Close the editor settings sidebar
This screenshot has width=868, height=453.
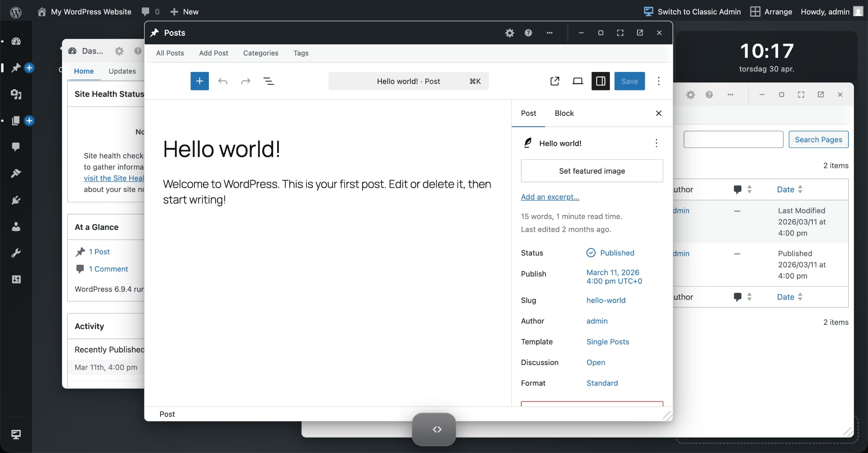[x=658, y=113]
